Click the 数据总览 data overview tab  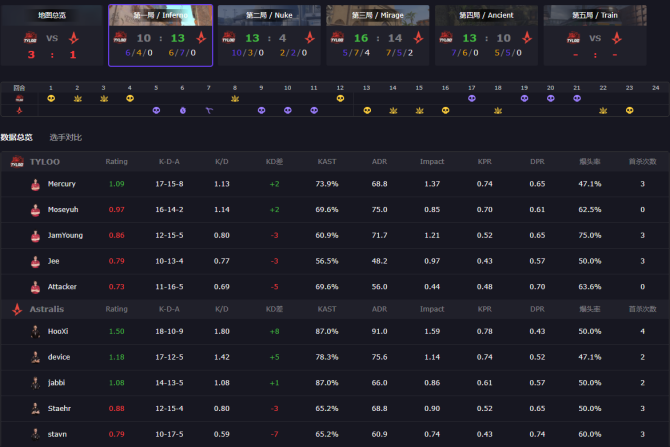tap(17, 136)
